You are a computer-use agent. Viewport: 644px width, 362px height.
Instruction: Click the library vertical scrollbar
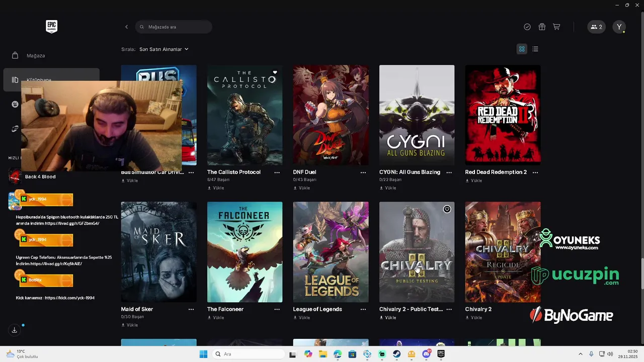[x=642, y=274]
